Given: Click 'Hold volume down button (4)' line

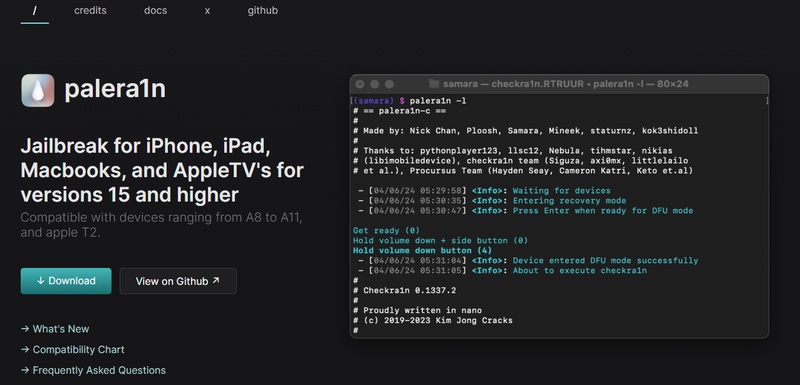Looking at the screenshot, I should click(422, 250).
